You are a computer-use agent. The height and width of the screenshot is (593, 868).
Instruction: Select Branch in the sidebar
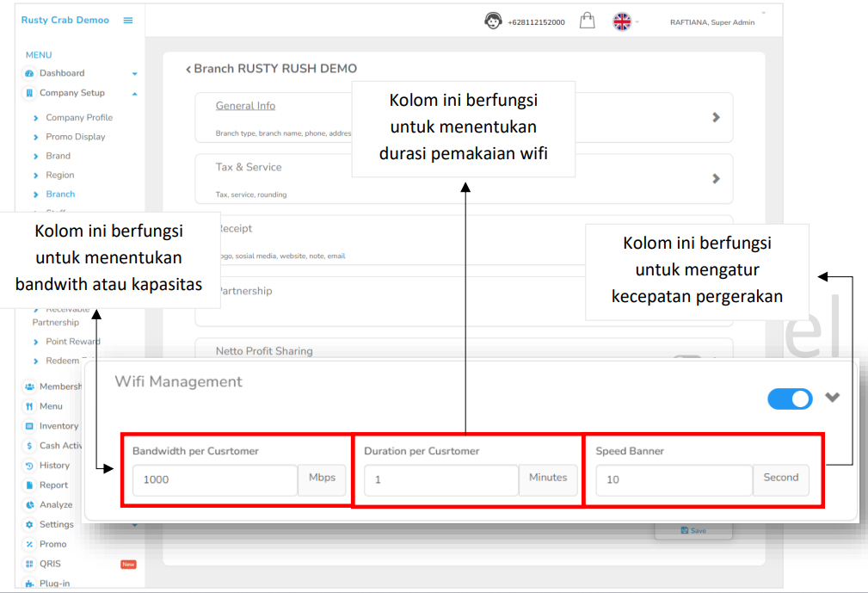[x=60, y=195]
